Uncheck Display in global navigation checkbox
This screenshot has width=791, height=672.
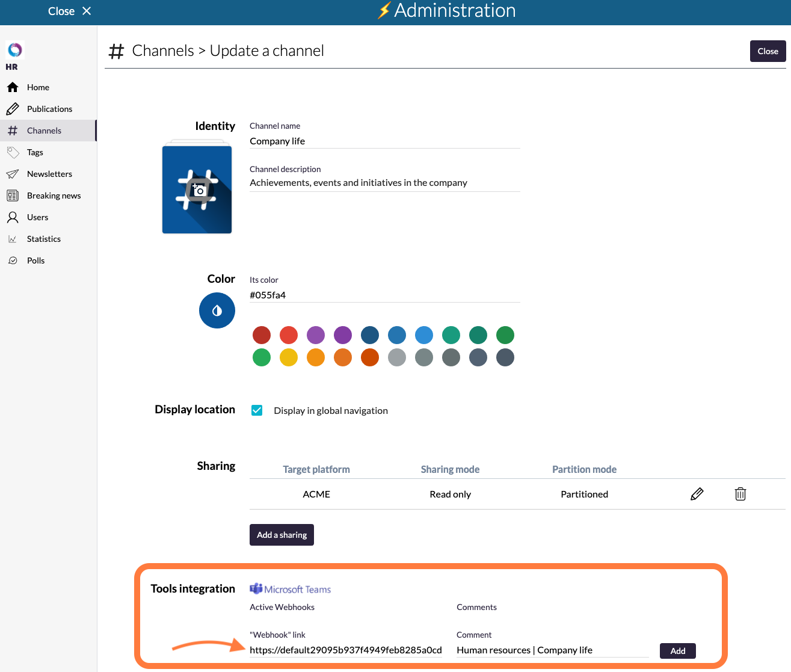click(x=257, y=410)
